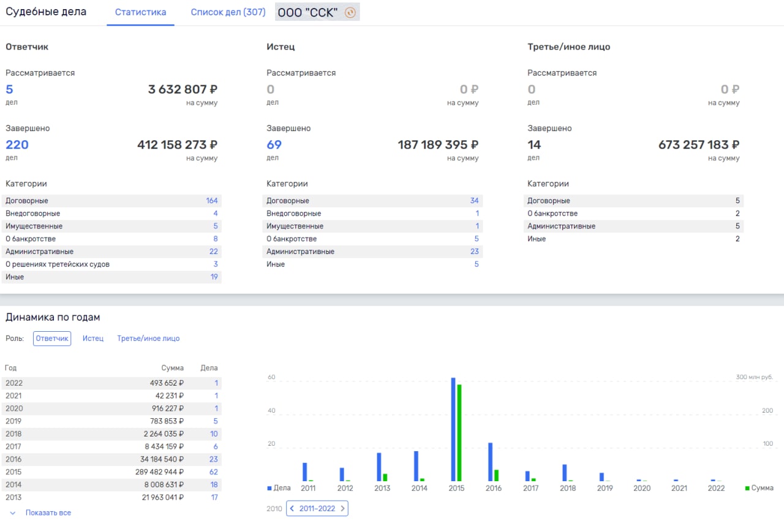Open the 1 case of year 2020
Screen dimensions: 784x532
pyautogui.click(x=216, y=408)
